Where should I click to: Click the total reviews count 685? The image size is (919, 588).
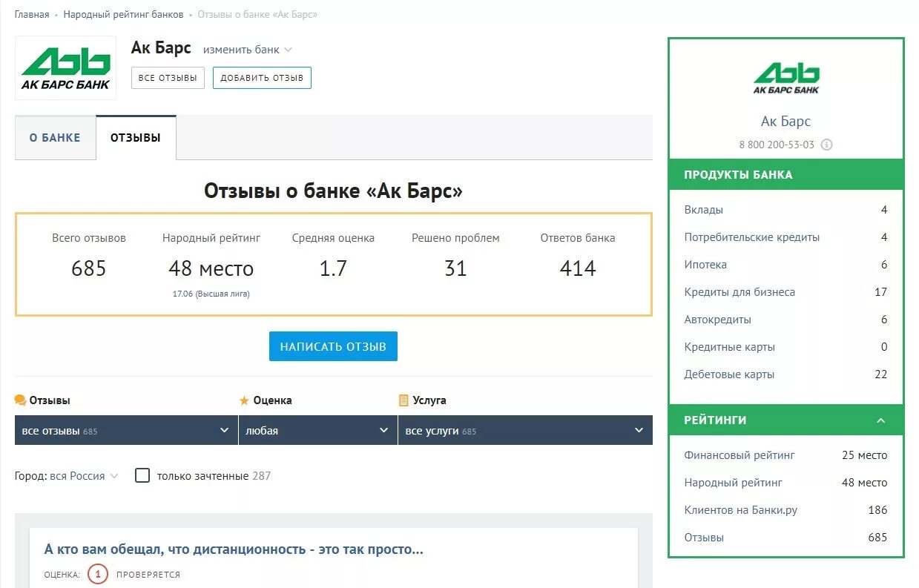coord(89,268)
